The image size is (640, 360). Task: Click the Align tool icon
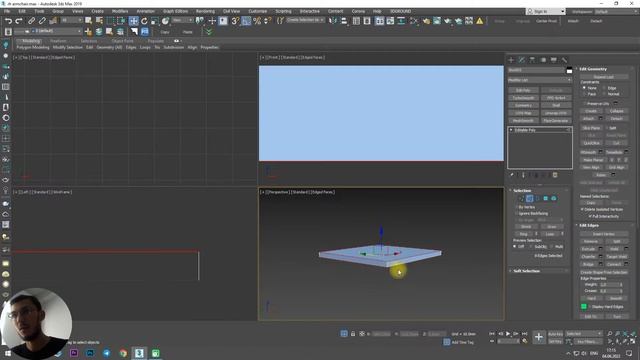tap(344, 21)
